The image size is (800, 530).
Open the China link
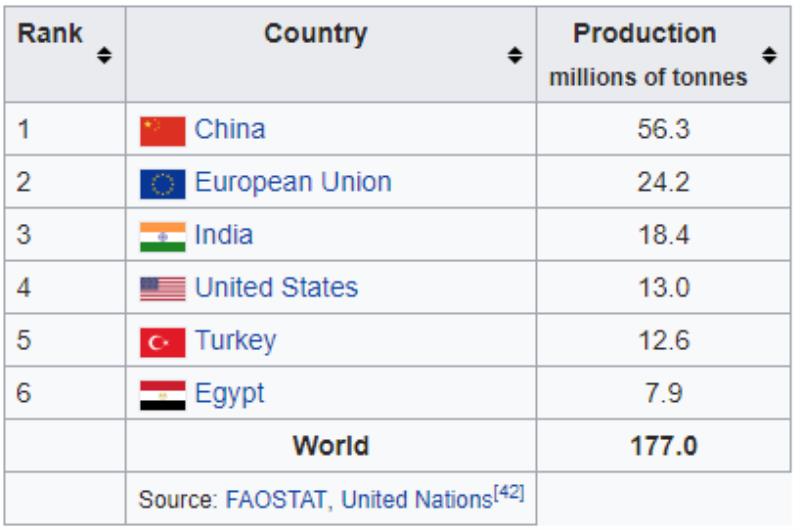pos(230,129)
